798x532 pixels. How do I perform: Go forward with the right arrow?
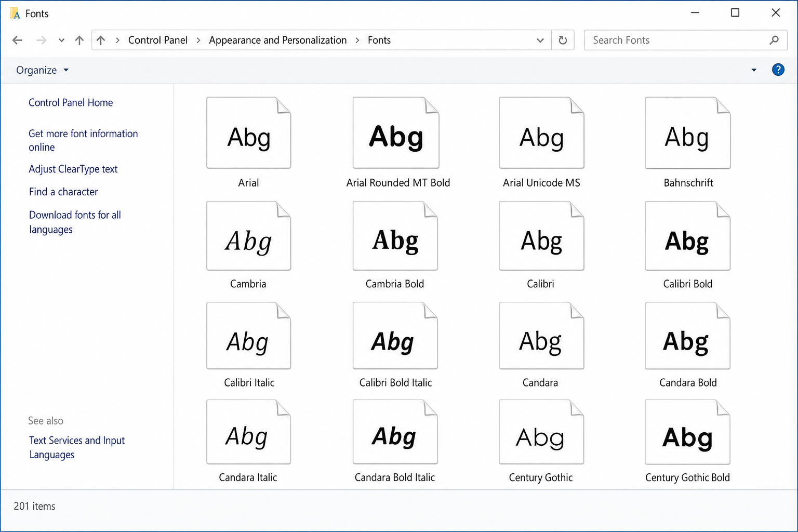[x=42, y=40]
